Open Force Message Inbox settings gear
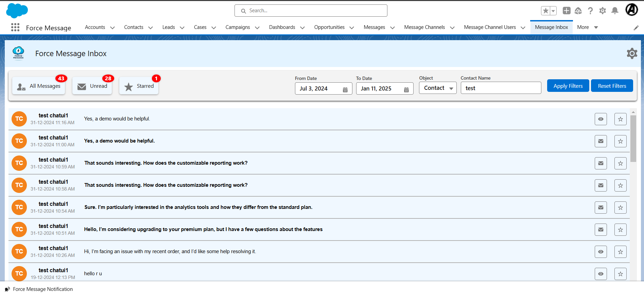The width and height of the screenshot is (644, 296). pyautogui.click(x=632, y=53)
